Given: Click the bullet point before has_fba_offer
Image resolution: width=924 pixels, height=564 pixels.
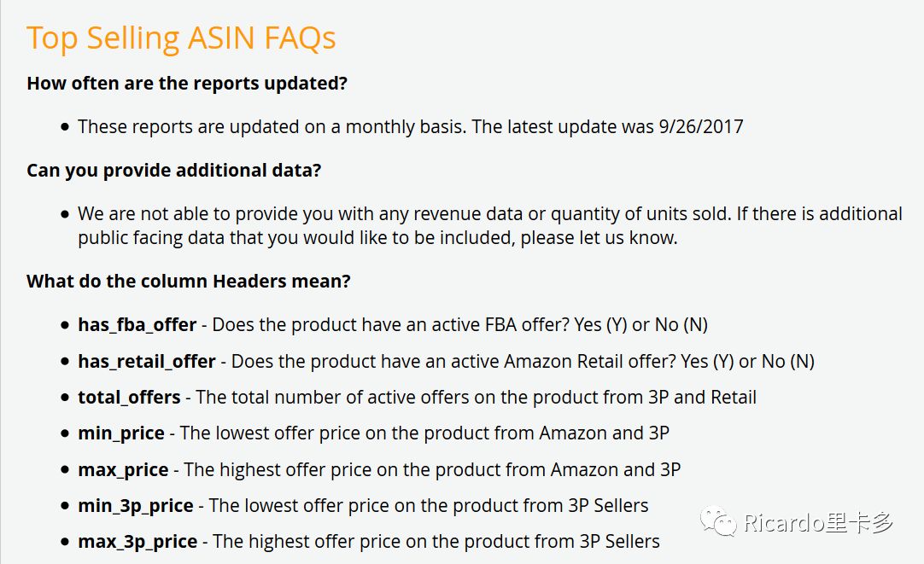Looking at the screenshot, I should click(x=65, y=325).
